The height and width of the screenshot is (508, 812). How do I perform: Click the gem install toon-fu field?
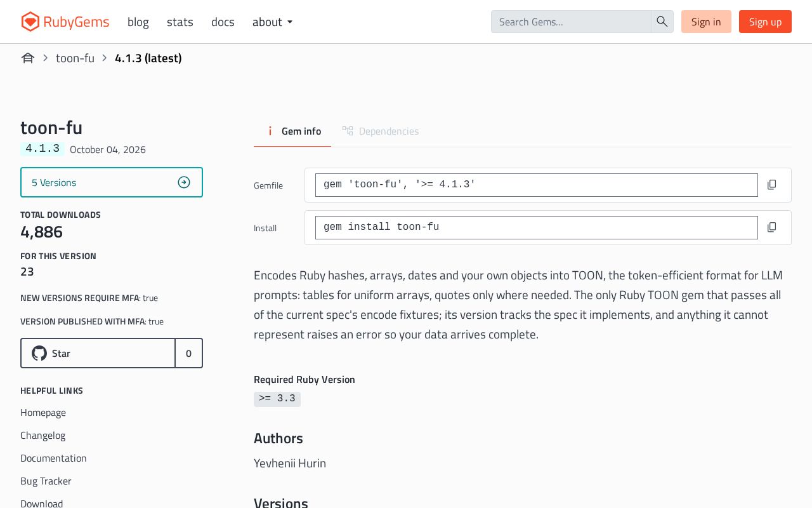pyautogui.click(x=537, y=227)
